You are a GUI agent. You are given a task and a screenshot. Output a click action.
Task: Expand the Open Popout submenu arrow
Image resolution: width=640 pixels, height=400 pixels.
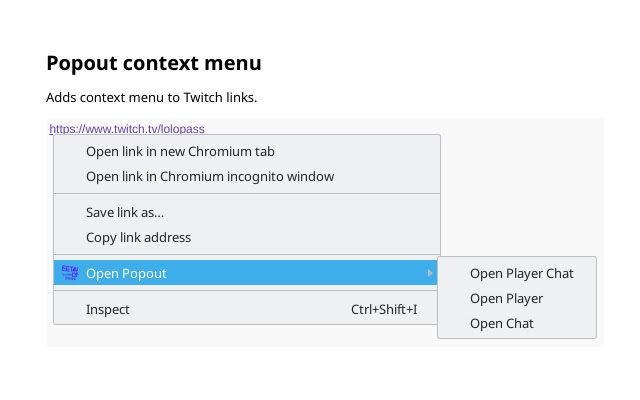430,274
